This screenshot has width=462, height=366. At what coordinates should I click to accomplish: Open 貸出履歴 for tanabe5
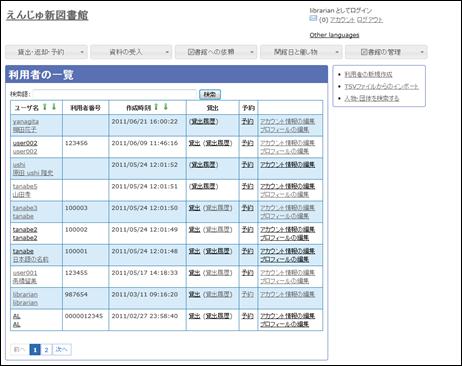click(204, 186)
